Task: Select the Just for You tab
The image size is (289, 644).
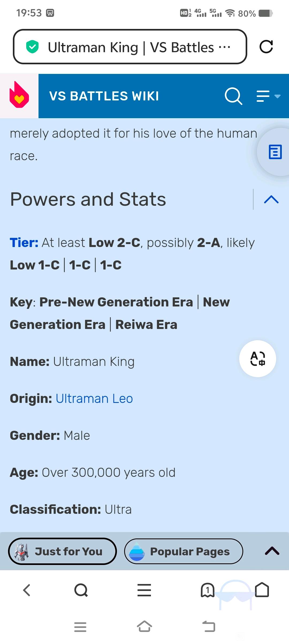Action: (63, 551)
